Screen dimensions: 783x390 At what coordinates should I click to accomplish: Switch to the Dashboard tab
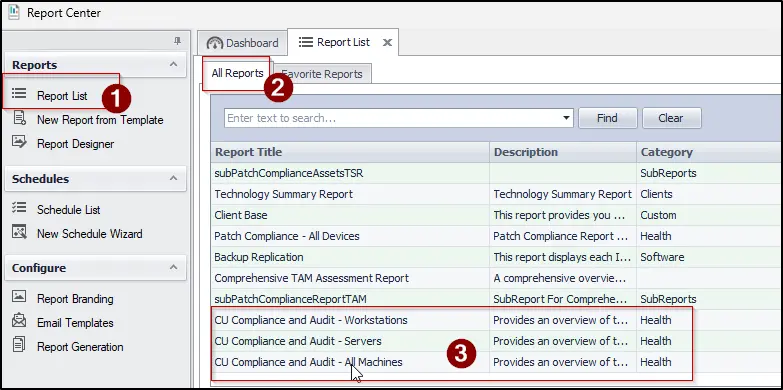click(x=242, y=42)
